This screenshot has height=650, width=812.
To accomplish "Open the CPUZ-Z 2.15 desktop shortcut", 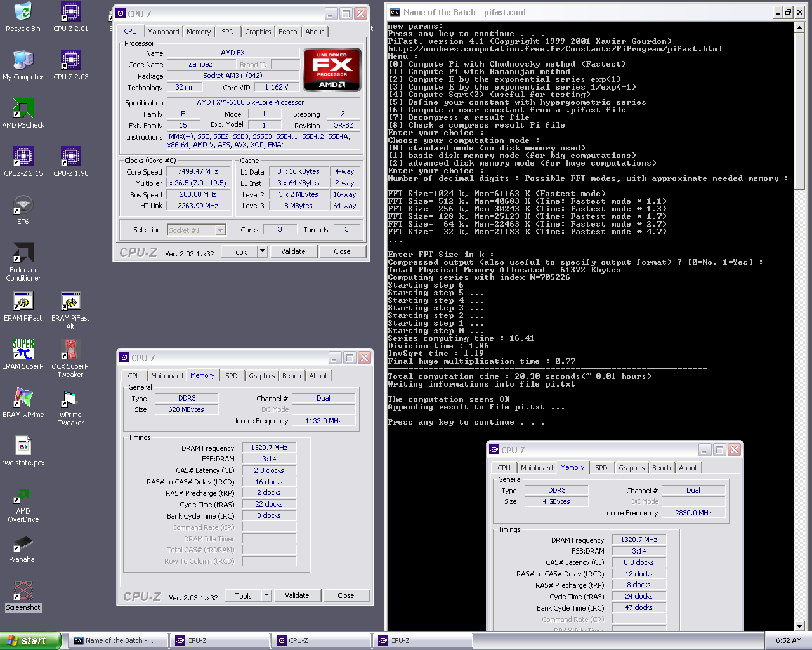I will pyautogui.click(x=23, y=162).
